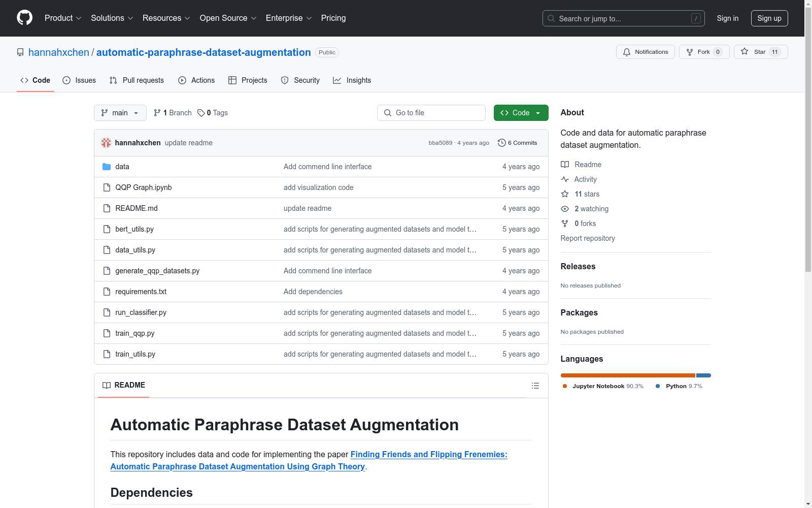
Task: Open the Report repository link
Action: coord(588,238)
